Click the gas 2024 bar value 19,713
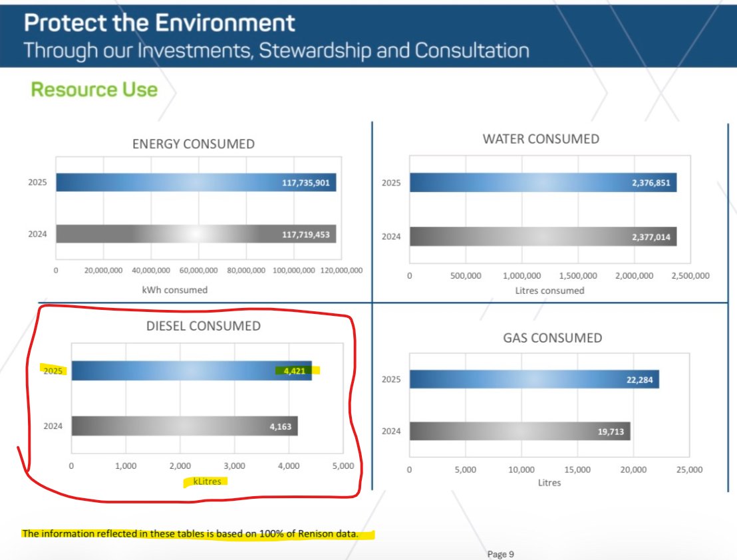The image size is (737, 560). coord(611,431)
